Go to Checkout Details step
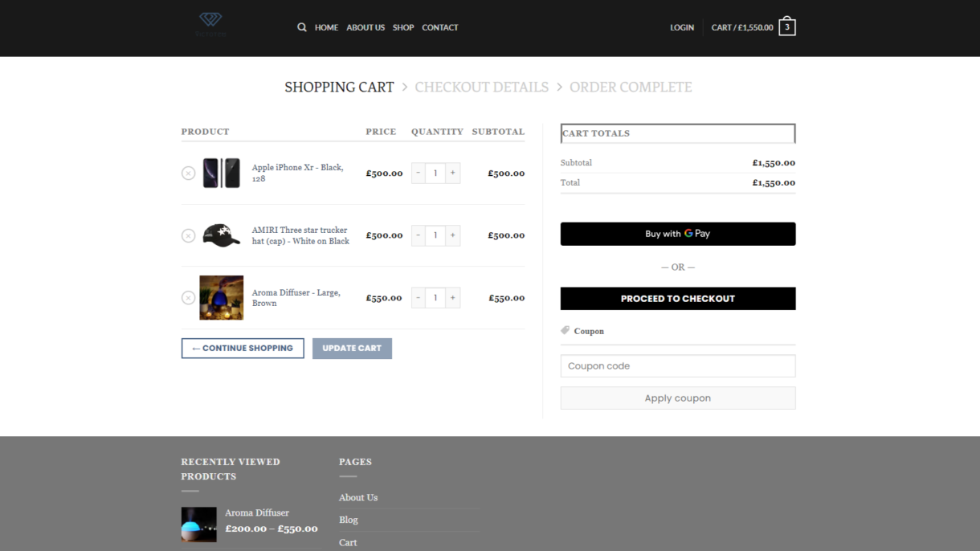Viewport: 980px width, 551px height. (482, 87)
